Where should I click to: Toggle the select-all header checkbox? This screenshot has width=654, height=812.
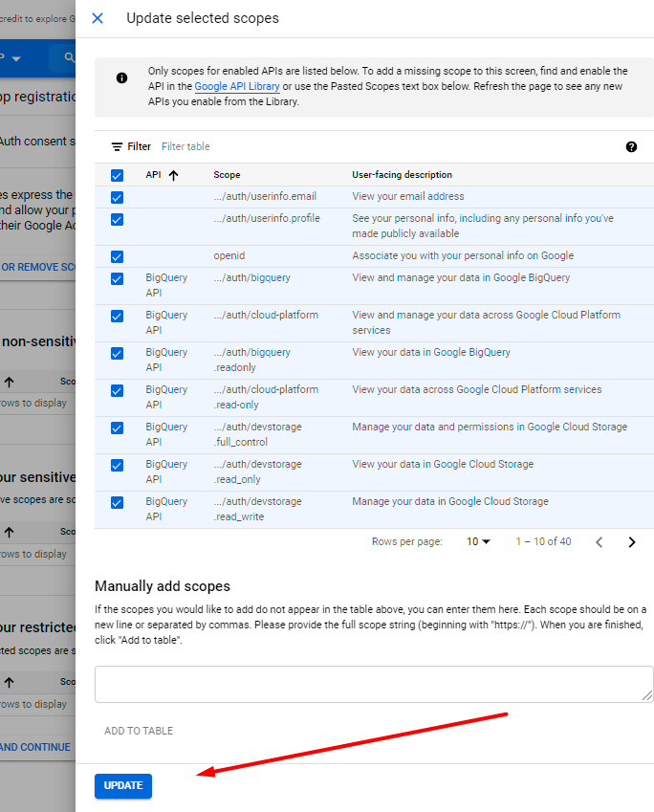(117, 175)
